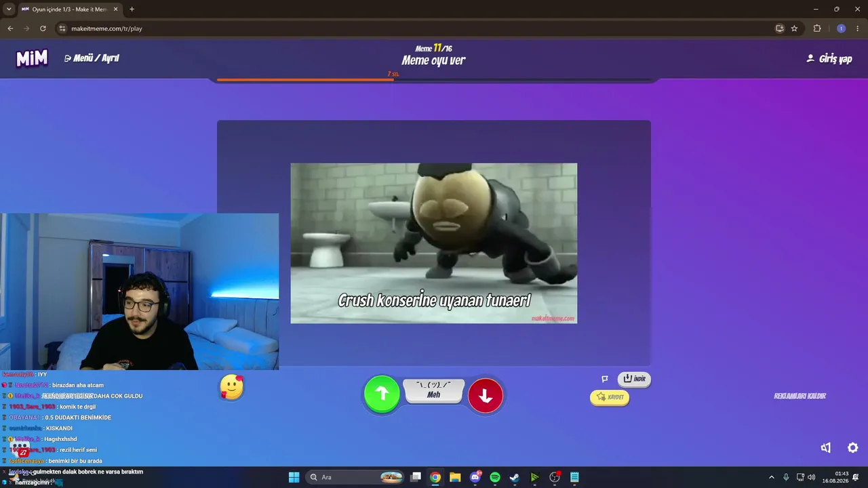The height and width of the screenshot is (488, 868).
Task: Open Discord from the taskbar
Action: pyautogui.click(x=475, y=477)
